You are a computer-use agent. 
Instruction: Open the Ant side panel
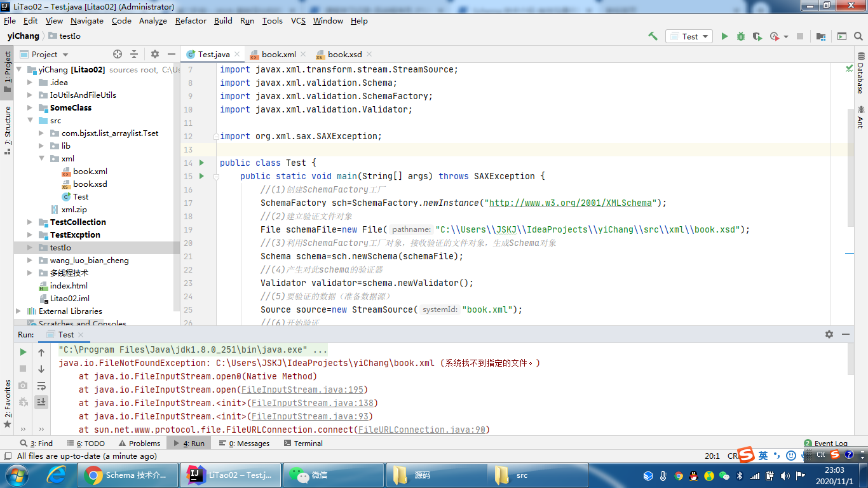(860, 117)
